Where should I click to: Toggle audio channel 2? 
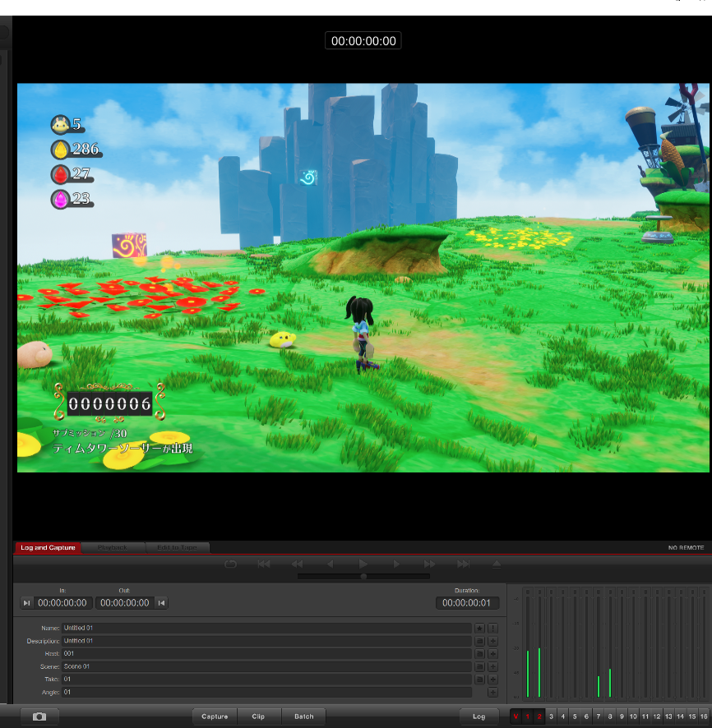tap(539, 716)
